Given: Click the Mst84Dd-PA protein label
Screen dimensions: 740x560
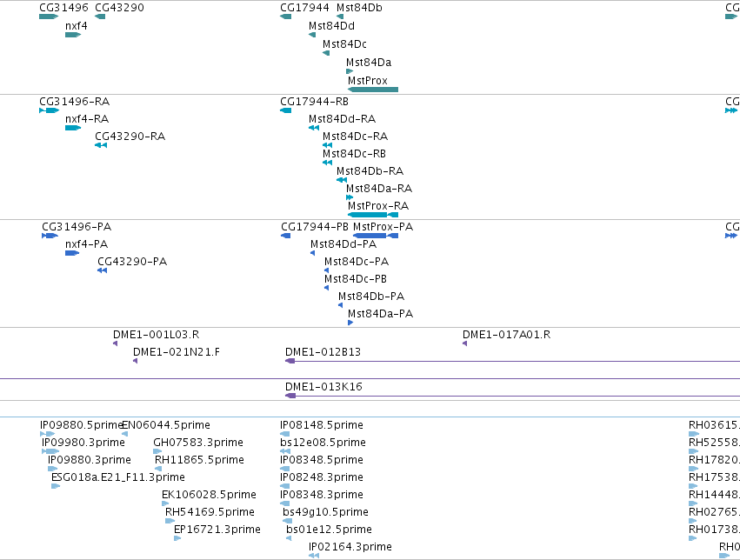Looking at the screenshot, I should tap(343, 244).
